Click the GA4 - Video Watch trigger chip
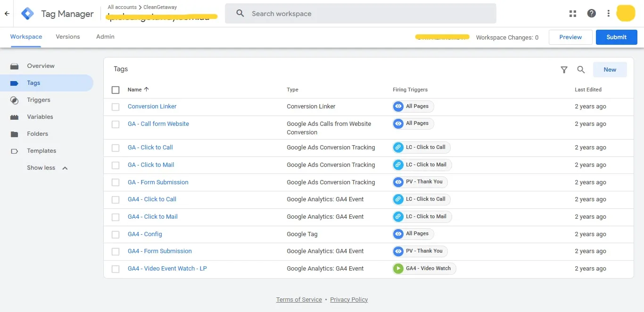The image size is (644, 312). tap(424, 269)
